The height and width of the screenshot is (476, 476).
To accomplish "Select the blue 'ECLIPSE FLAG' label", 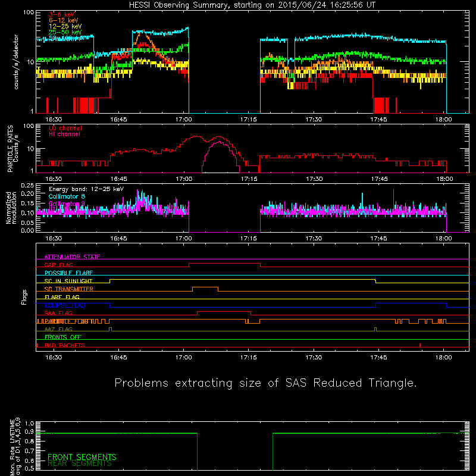I will pyautogui.click(x=65, y=305).
